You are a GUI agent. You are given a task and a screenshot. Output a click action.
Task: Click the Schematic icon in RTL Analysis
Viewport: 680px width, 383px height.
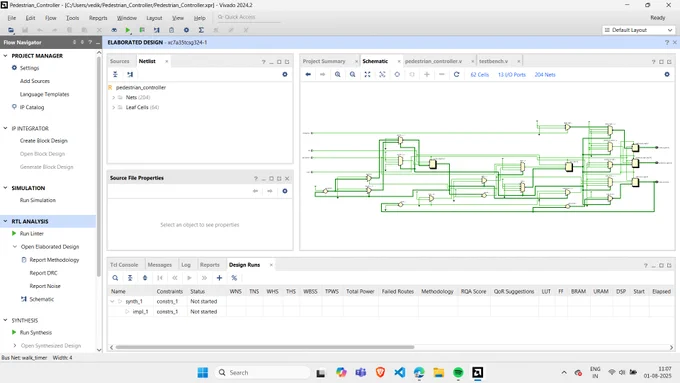tap(24, 299)
